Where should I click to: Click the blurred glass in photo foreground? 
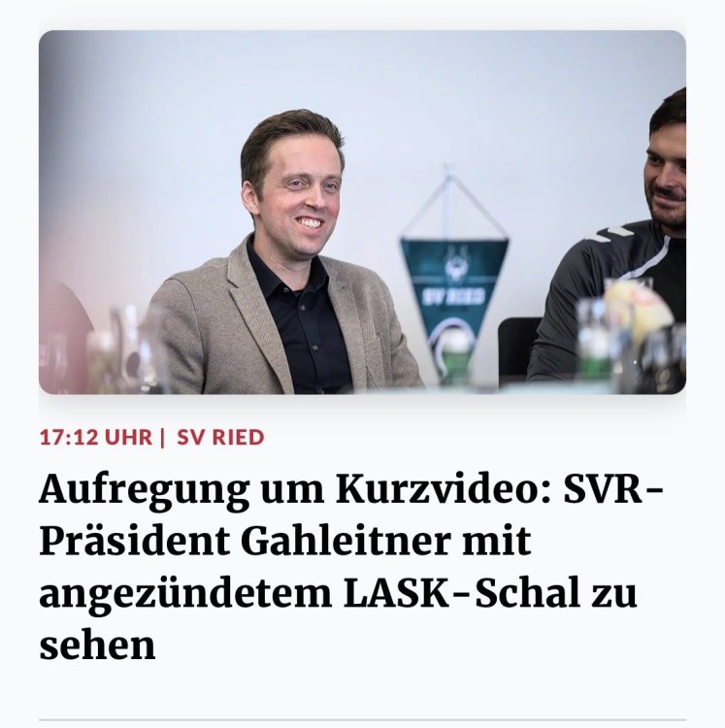pyautogui.click(x=132, y=348)
